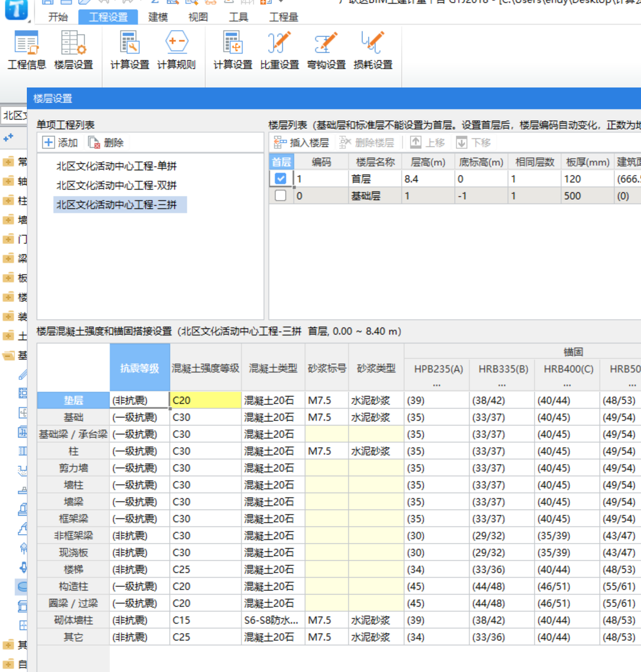Screen dimensions: 641x672
Task: Select 混凝土强度等级 column header
Action: (206, 368)
